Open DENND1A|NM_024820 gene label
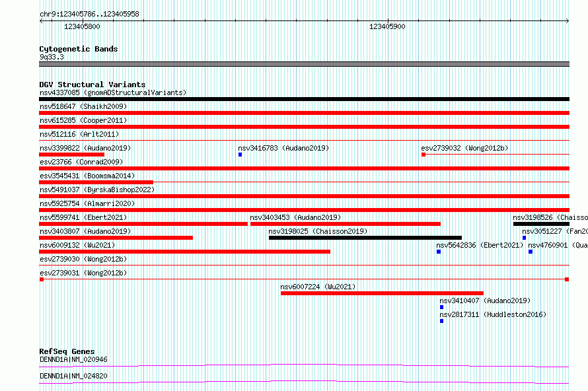 (73, 376)
